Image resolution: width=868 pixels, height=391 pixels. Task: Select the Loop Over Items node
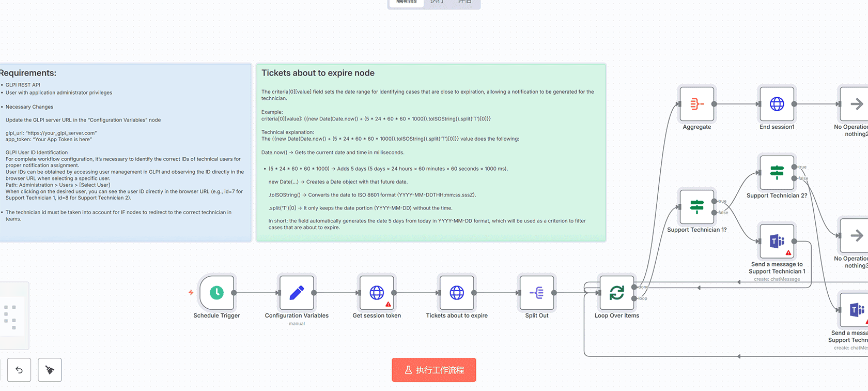click(x=616, y=293)
